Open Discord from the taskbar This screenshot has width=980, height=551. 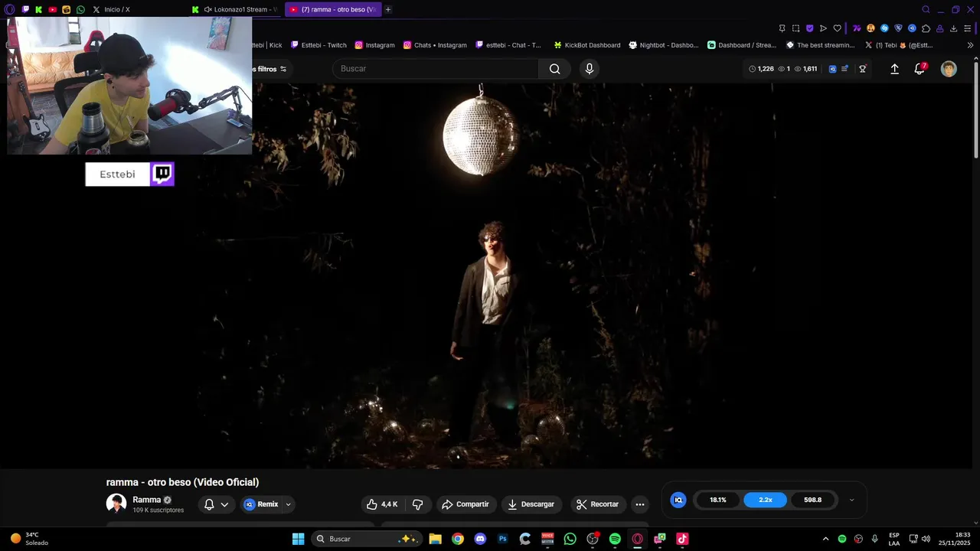(x=480, y=539)
